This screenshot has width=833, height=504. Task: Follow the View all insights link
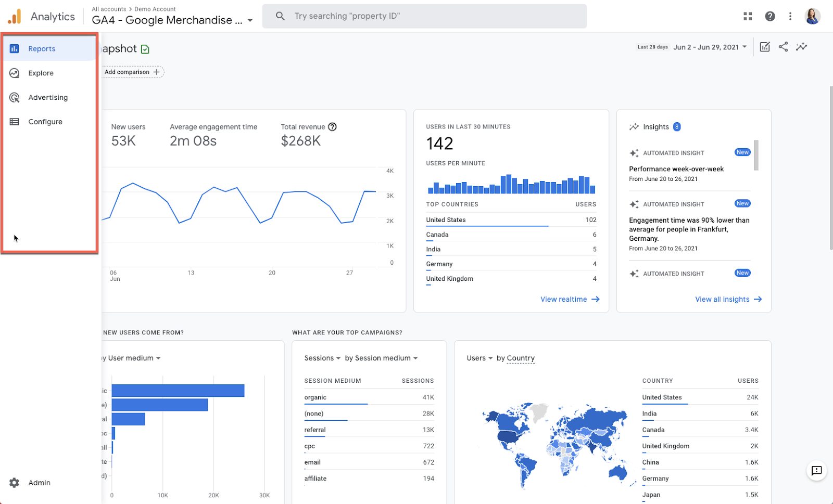(x=728, y=300)
